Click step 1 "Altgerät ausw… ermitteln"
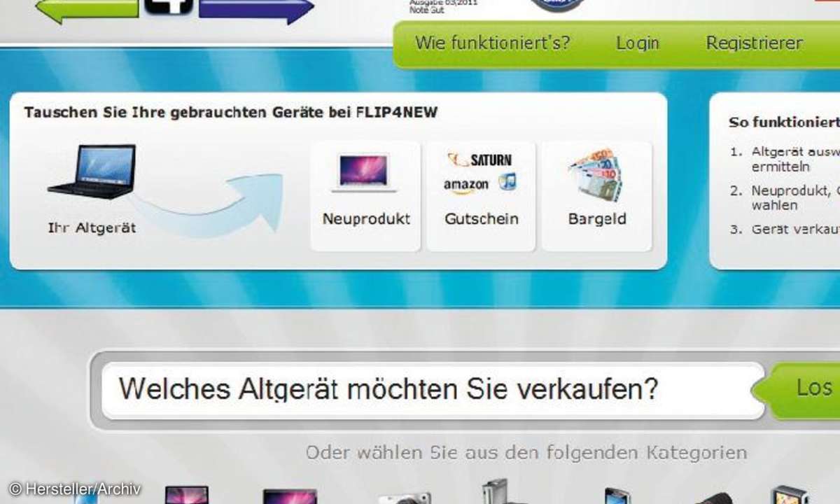The width and height of the screenshot is (840, 504). tap(785, 159)
